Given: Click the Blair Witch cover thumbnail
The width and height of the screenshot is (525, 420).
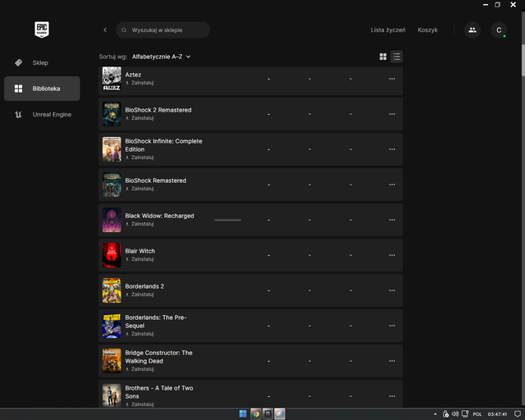Looking at the screenshot, I should coord(112,255).
